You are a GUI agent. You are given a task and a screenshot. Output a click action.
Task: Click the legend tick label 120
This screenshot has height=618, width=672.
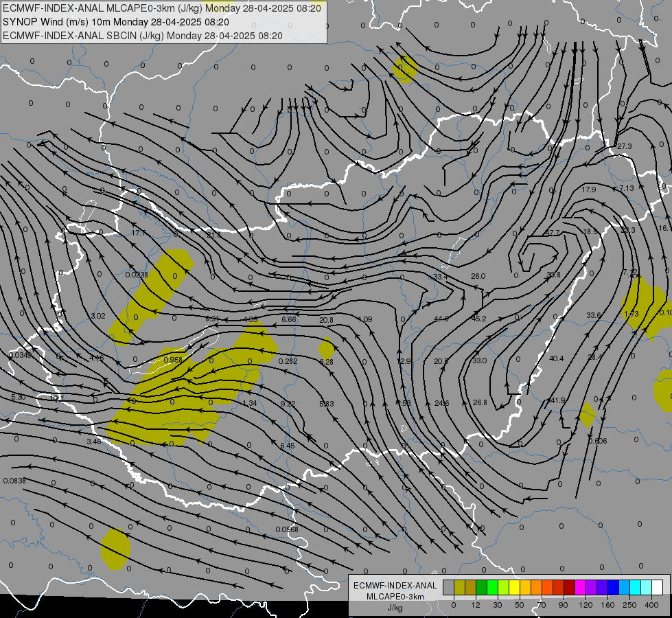coord(586,605)
